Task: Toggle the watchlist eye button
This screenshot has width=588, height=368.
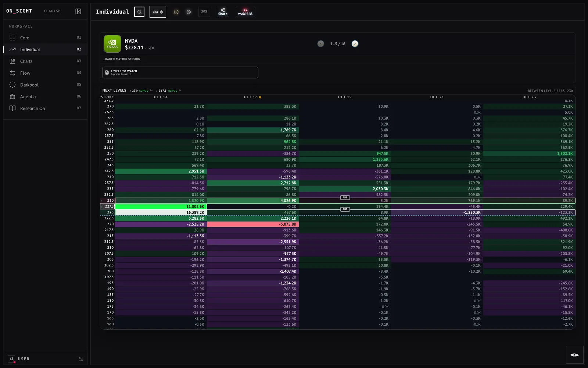Action: pos(245,12)
